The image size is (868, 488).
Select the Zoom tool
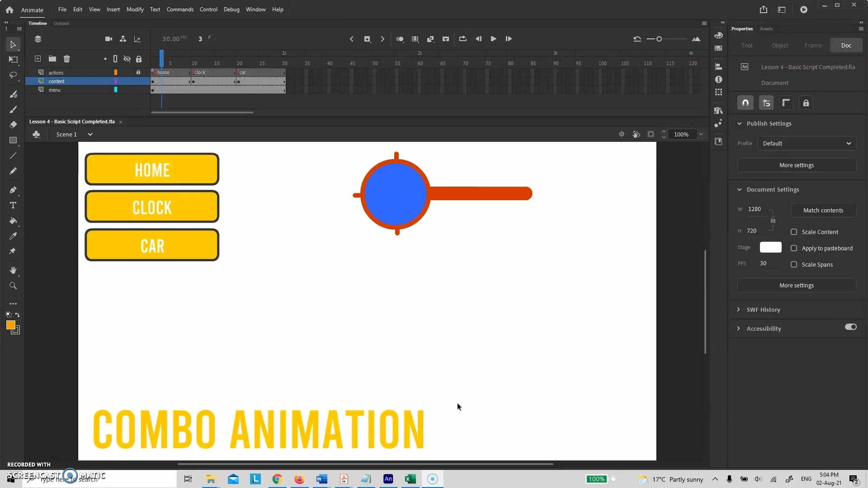13,286
